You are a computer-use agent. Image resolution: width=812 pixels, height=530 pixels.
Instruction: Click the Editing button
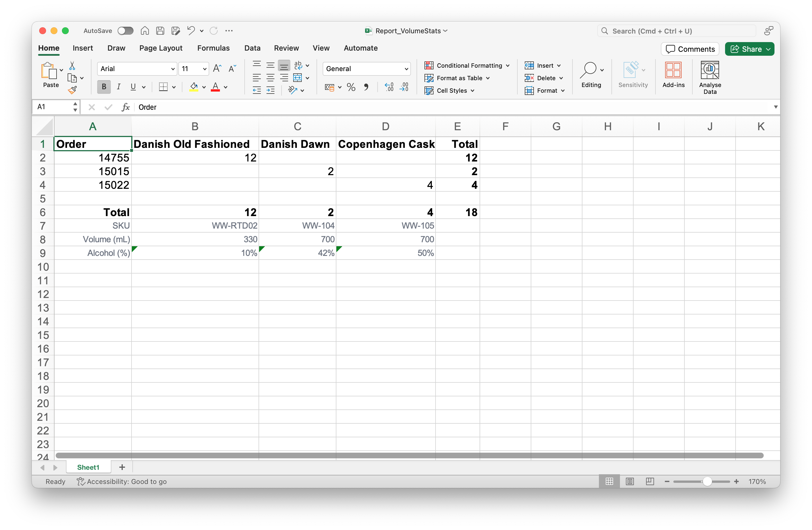[592, 75]
